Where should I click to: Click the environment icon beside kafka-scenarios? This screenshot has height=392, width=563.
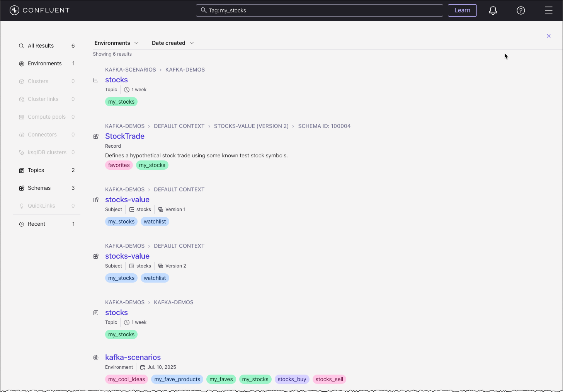pyautogui.click(x=96, y=358)
